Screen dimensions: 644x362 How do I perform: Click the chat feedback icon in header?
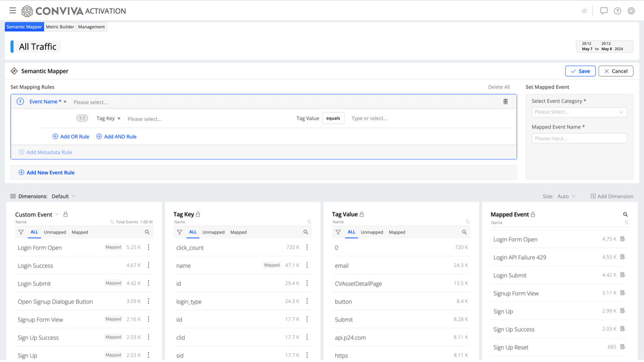click(x=604, y=11)
